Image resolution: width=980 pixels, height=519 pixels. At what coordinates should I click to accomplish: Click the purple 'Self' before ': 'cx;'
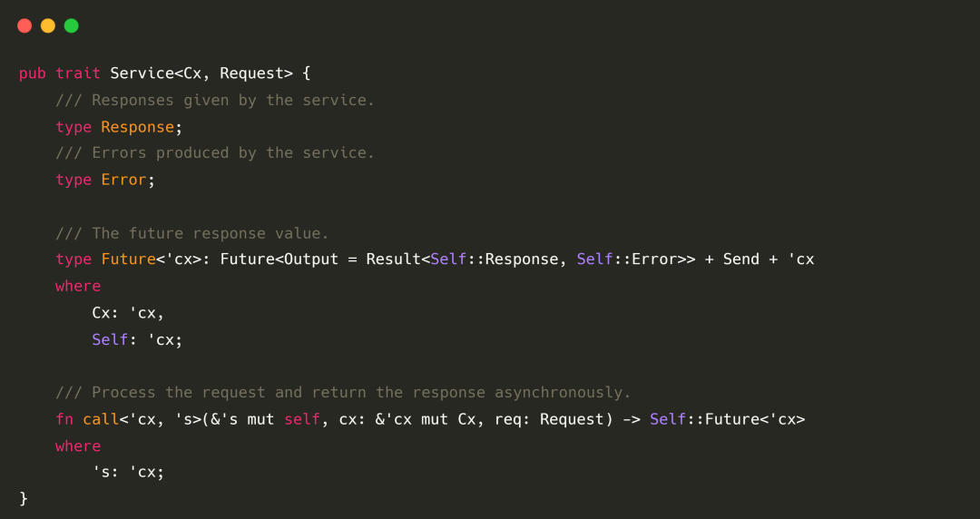(110, 339)
